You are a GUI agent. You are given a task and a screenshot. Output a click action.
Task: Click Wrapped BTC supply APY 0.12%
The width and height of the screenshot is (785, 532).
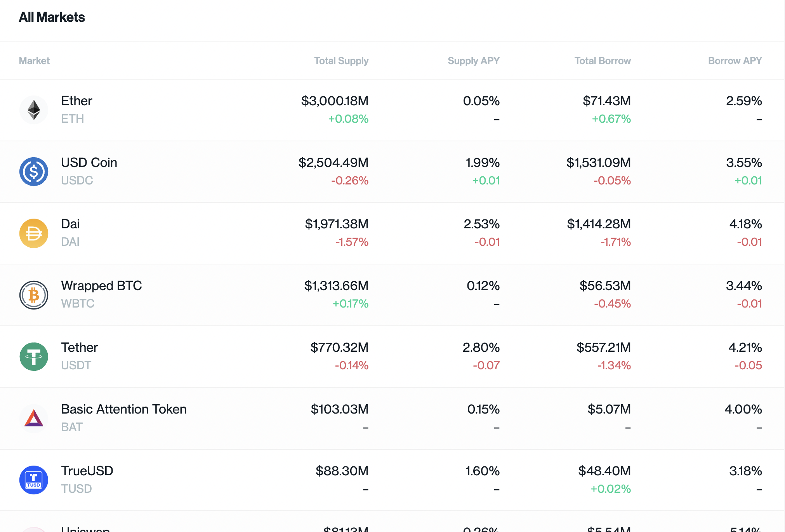click(483, 286)
